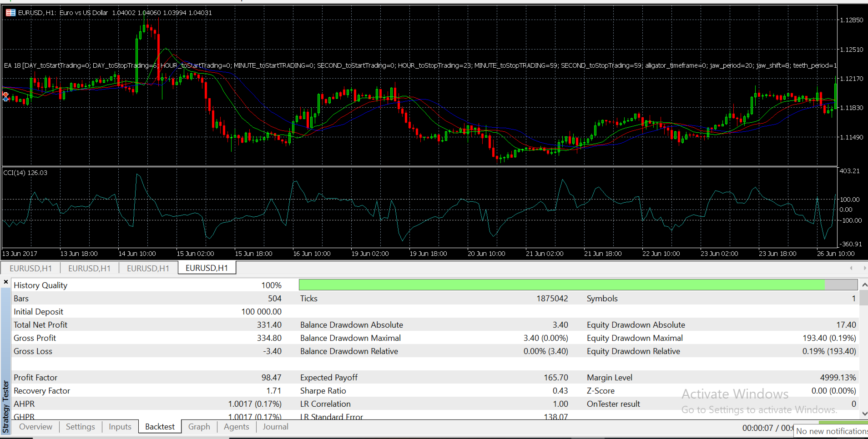Click the AHPR label
Viewport: 868px width, 439px height.
[x=24, y=404]
